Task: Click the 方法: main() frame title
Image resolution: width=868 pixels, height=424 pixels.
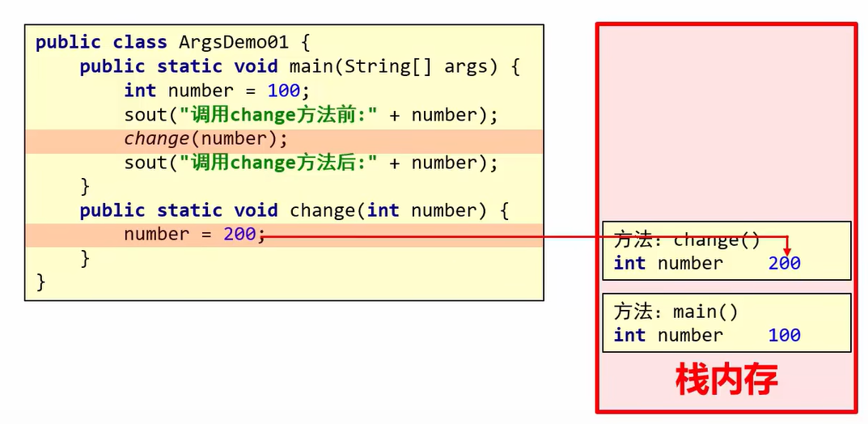Action: [x=675, y=312]
